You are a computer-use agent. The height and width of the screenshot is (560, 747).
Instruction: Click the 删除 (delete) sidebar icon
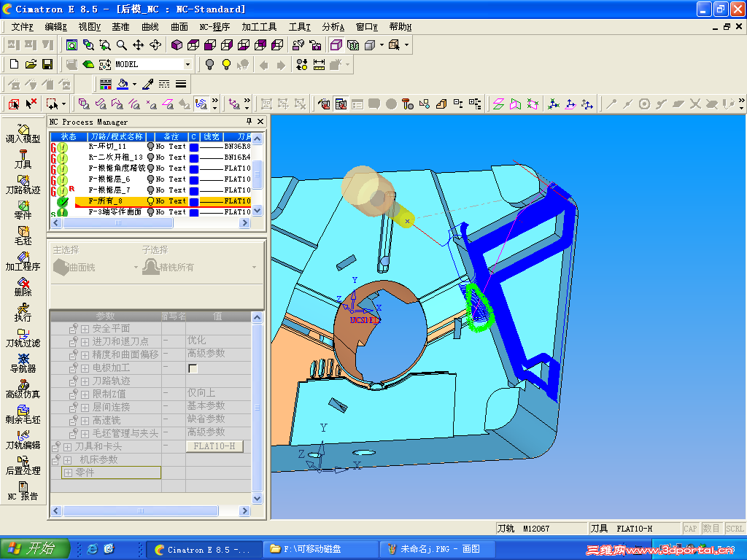(23, 287)
